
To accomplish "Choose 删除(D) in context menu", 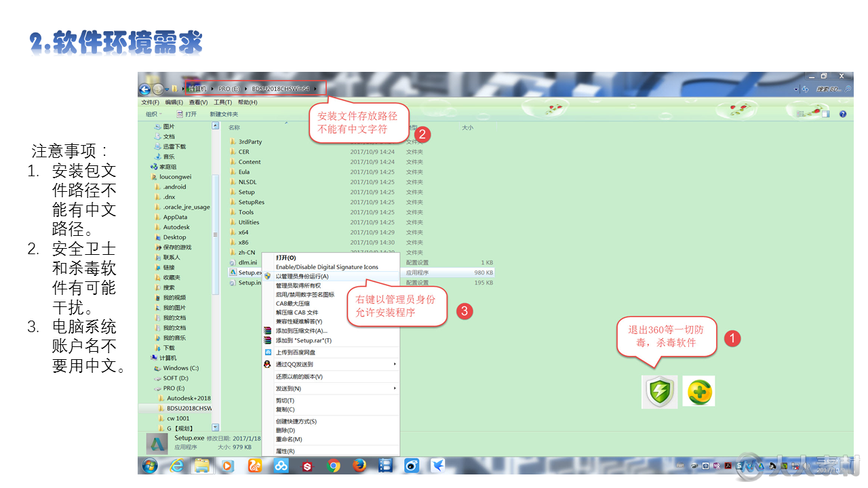I will coord(331,430).
